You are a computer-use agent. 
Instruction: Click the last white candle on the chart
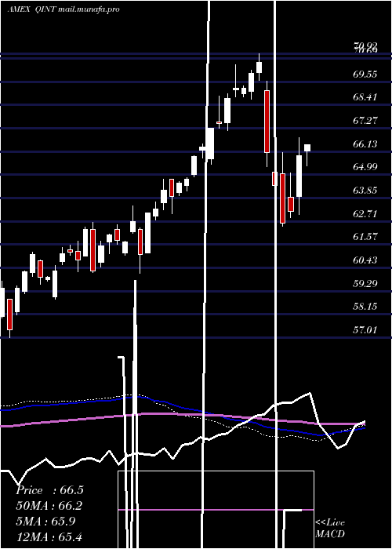307,147
